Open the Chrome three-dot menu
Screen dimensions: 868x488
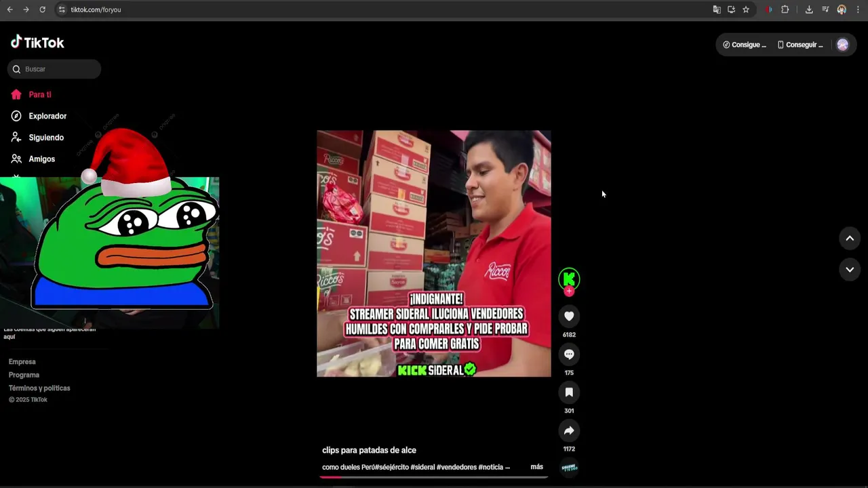click(x=858, y=9)
